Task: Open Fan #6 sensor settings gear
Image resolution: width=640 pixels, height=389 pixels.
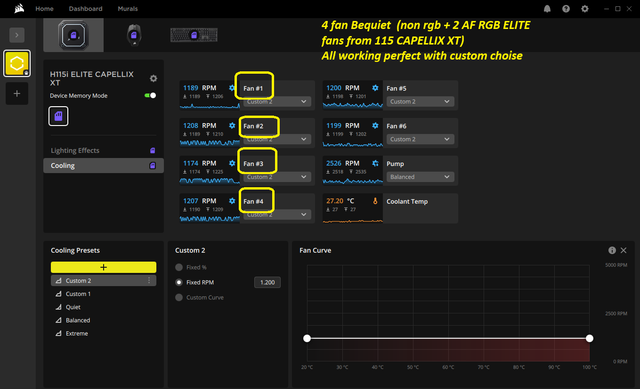Action: pos(375,125)
